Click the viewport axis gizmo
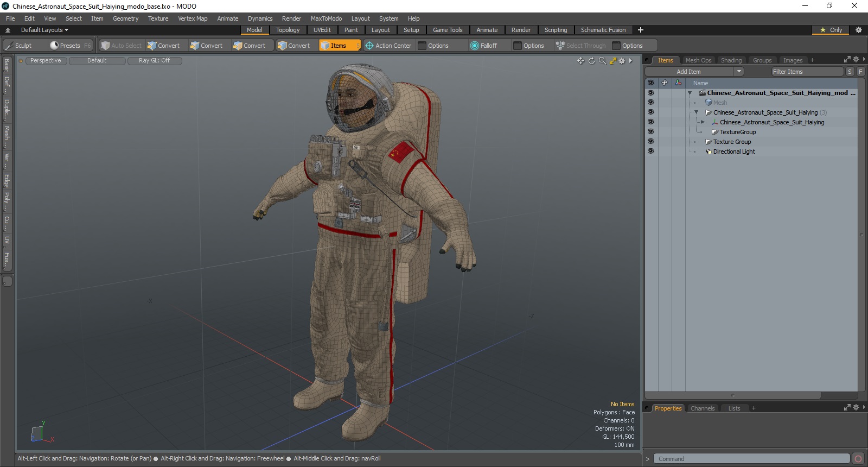The width and height of the screenshot is (868, 467). pos(41,433)
